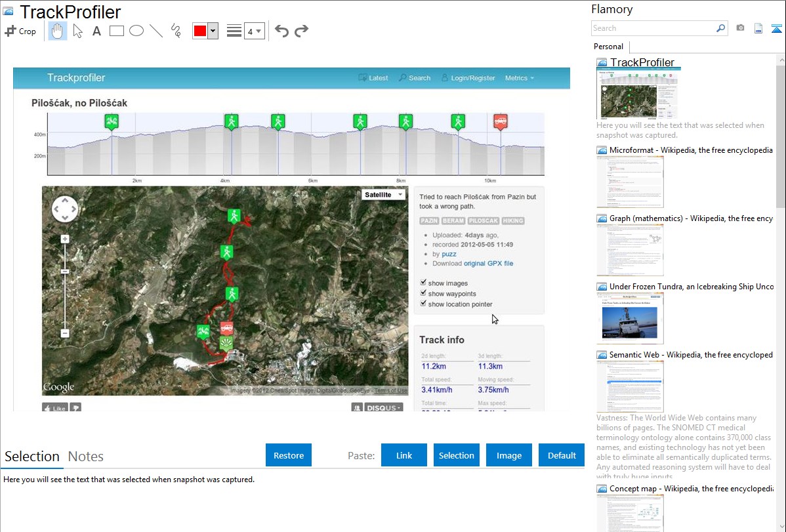Zoom in with the map plus button

[x=65, y=239]
